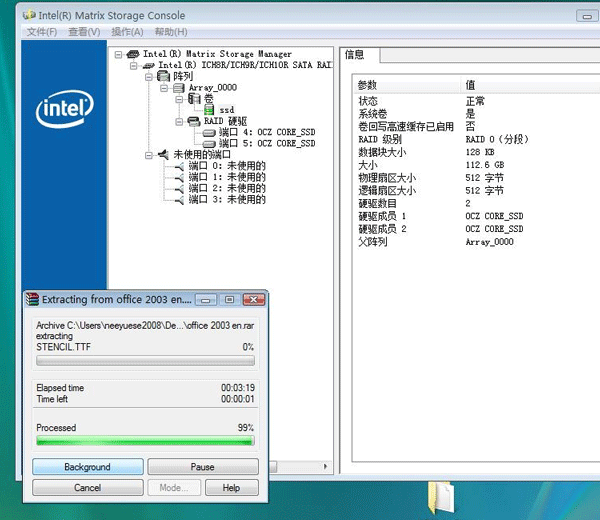Open the 帮助(H) menu
Screen dimensions: 600x520
(171, 32)
